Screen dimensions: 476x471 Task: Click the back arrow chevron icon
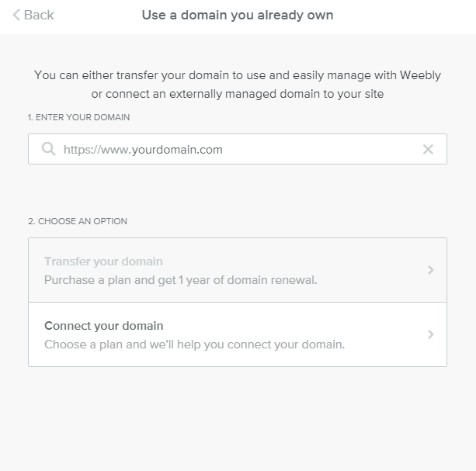(16, 16)
